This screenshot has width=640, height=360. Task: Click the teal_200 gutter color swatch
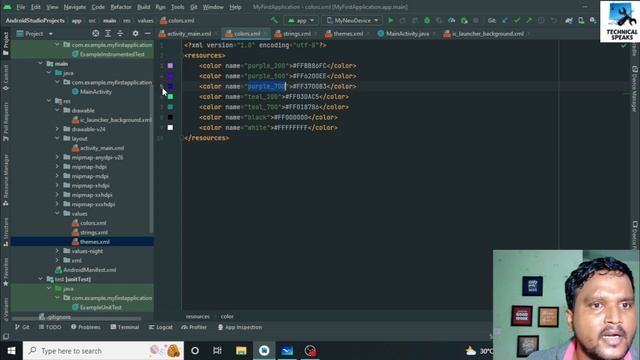[x=170, y=97]
